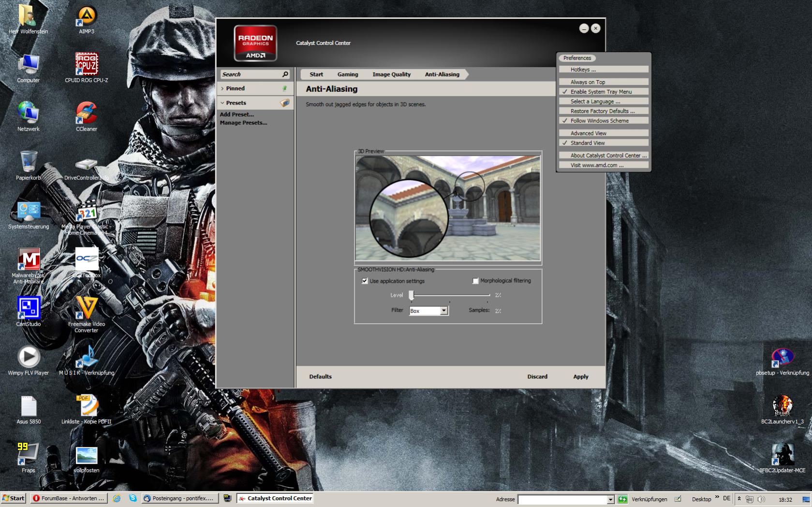Click the anti-aliasing Level slider handle
Viewport: 812px width, 507px height.
click(x=411, y=295)
